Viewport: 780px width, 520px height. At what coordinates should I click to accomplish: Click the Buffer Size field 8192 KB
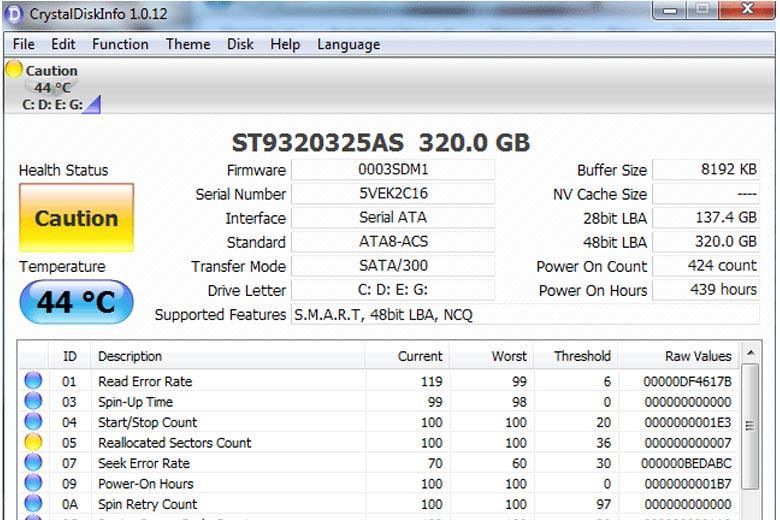[706, 169]
